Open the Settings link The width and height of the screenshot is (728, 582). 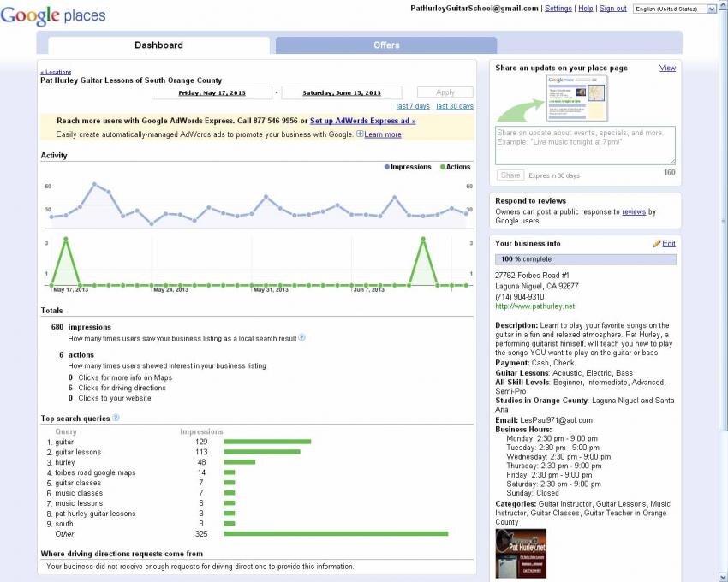coord(558,9)
